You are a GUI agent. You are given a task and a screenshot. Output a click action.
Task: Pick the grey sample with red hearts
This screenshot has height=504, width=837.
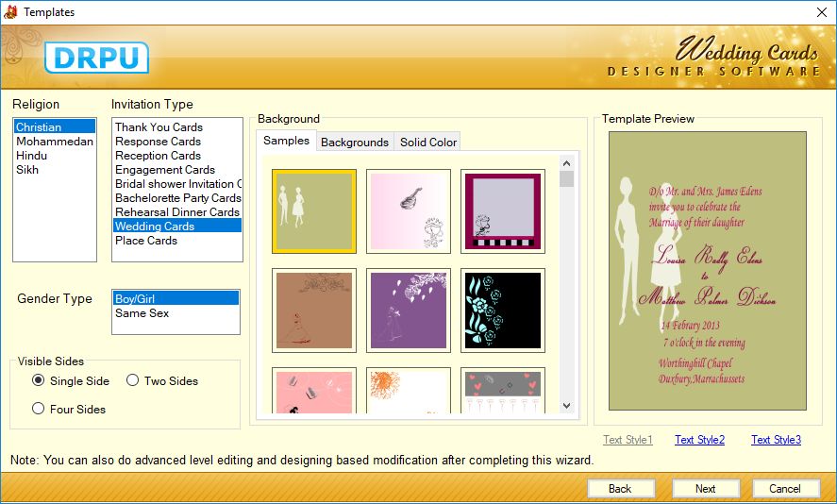tap(503, 391)
